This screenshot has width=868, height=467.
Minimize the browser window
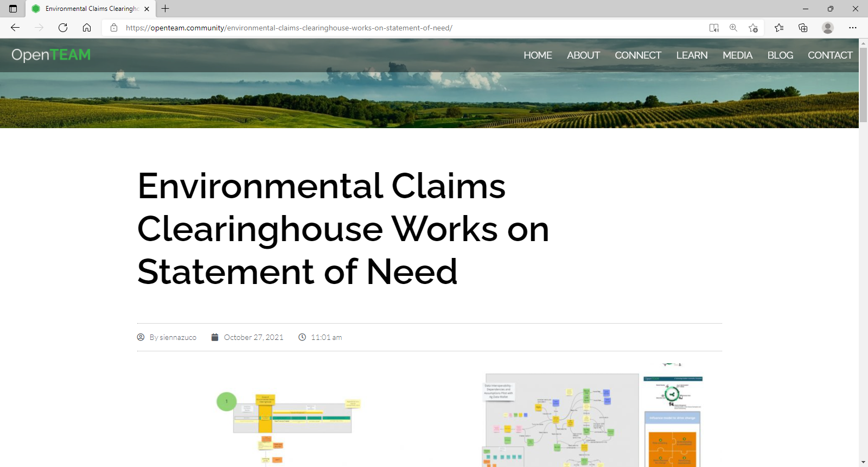806,9
